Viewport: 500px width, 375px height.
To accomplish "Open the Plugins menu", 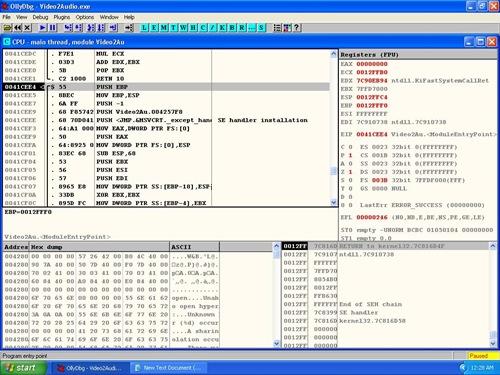I will coord(62,17).
